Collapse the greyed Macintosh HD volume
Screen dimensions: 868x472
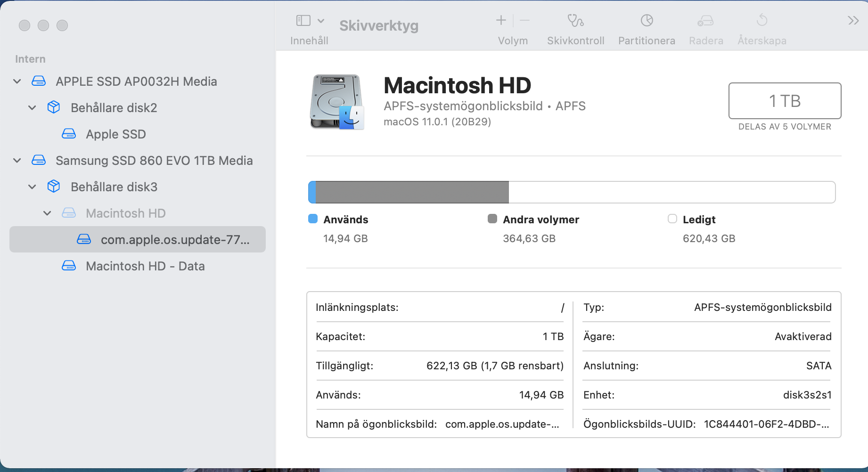click(48, 213)
